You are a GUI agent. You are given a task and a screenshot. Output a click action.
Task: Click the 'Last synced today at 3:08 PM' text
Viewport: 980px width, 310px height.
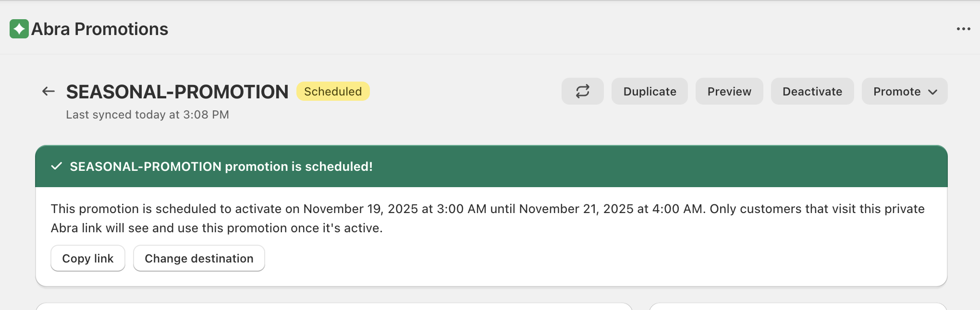[147, 114]
